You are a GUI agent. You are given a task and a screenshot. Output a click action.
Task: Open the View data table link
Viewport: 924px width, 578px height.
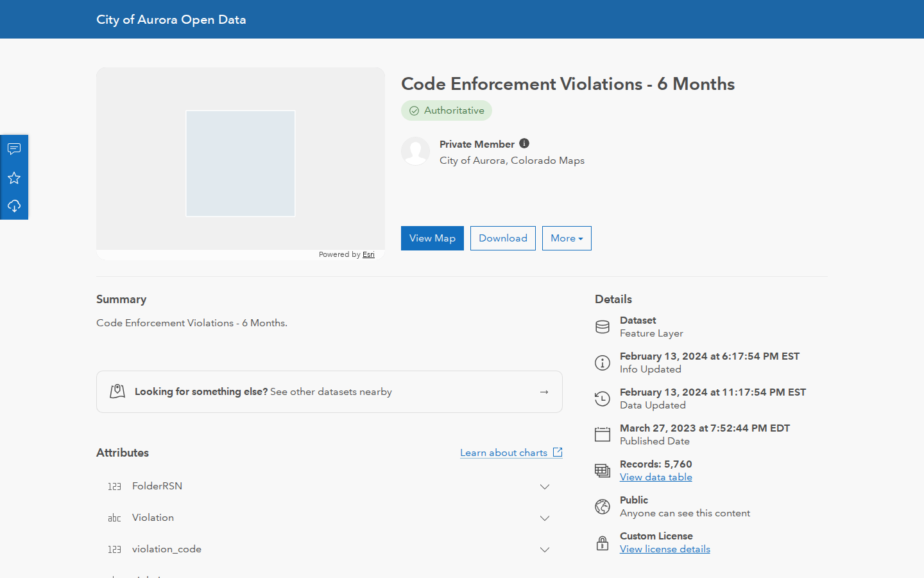click(656, 477)
